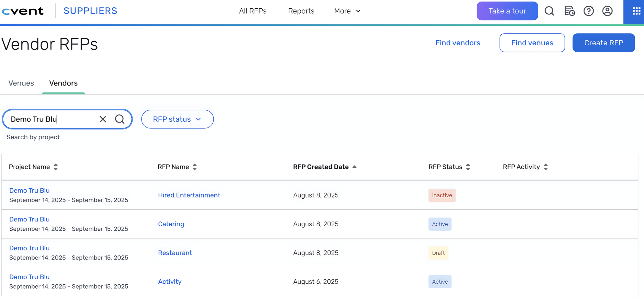
Task: Open the help question mark icon
Action: tap(588, 11)
